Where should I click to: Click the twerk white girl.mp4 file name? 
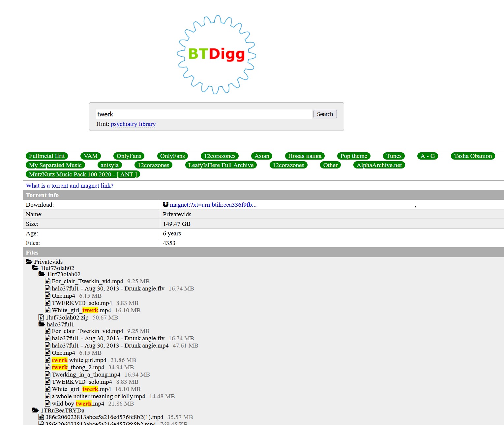[x=79, y=360]
